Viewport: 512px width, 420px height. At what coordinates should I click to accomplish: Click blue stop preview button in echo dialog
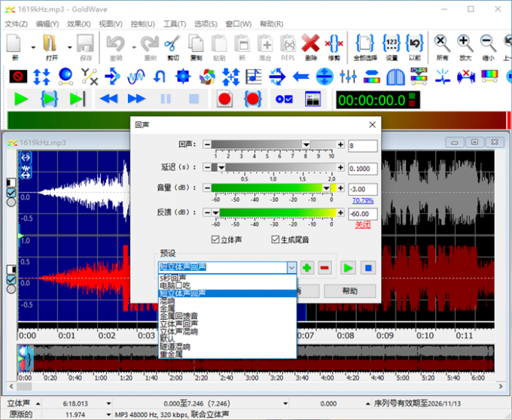point(368,268)
